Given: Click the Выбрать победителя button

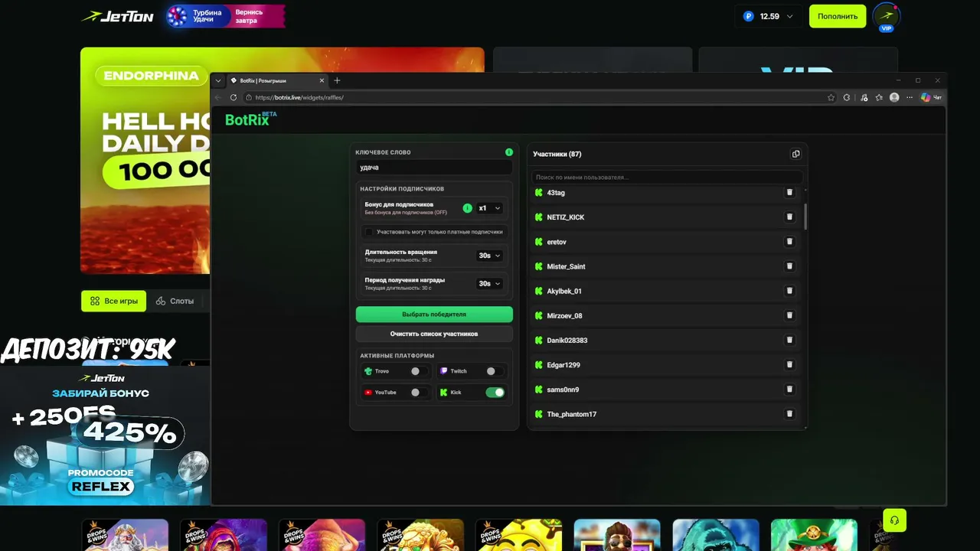Looking at the screenshot, I should (434, 315).
